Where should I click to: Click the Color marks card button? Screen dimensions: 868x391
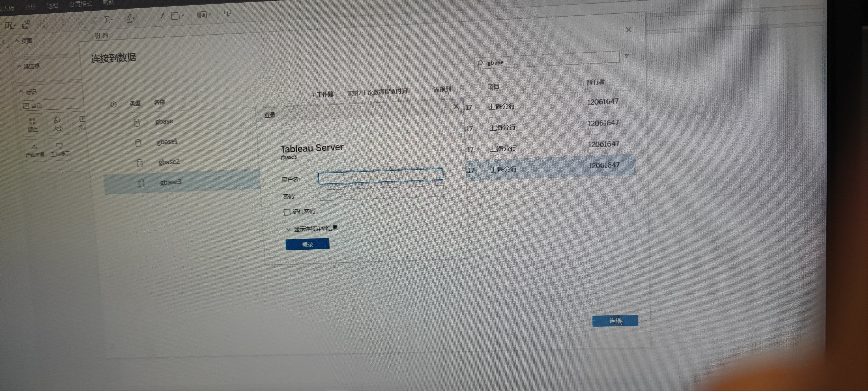coord(32,124)
